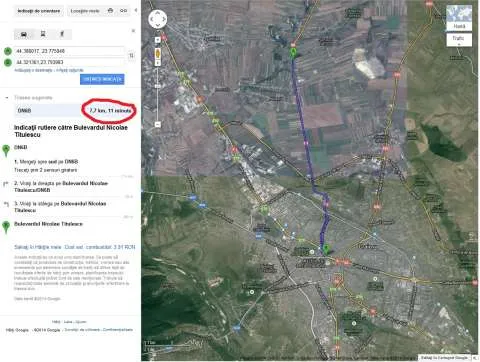
Task: Collapse the side panel with the arrow
Action: 136,10
